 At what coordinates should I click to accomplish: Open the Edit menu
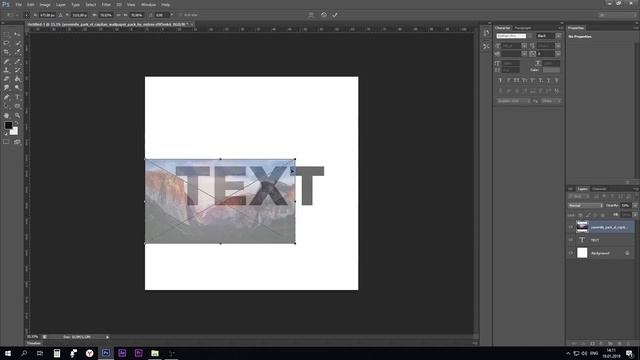(x=31, y=4)
